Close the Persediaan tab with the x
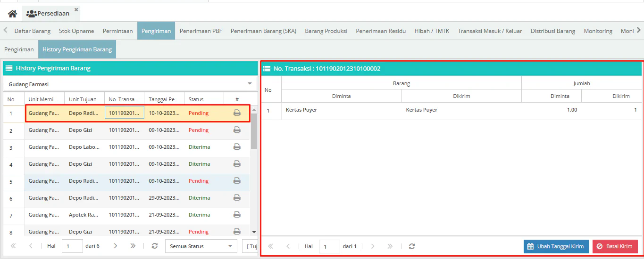This screenshot has height=259, width=644. (x=76, y=9)
